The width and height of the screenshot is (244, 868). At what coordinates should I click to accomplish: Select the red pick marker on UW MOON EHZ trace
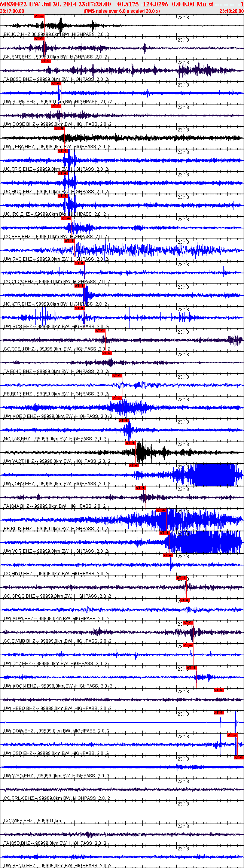pyautogui.click(x=192, y=668)
